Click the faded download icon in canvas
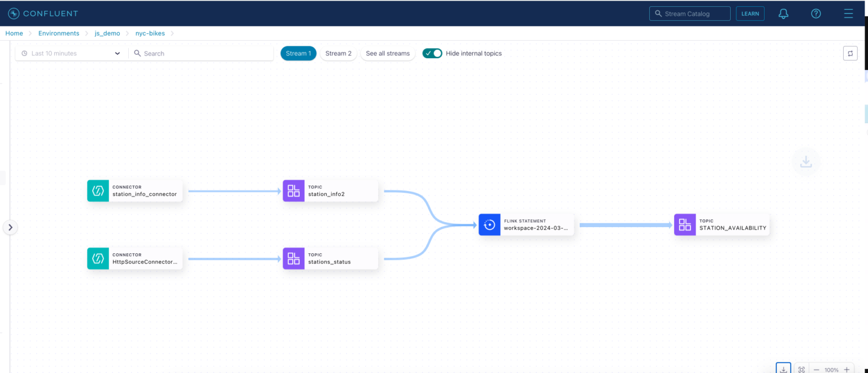This screenshot has width=868, height=373. click(806, 162)
